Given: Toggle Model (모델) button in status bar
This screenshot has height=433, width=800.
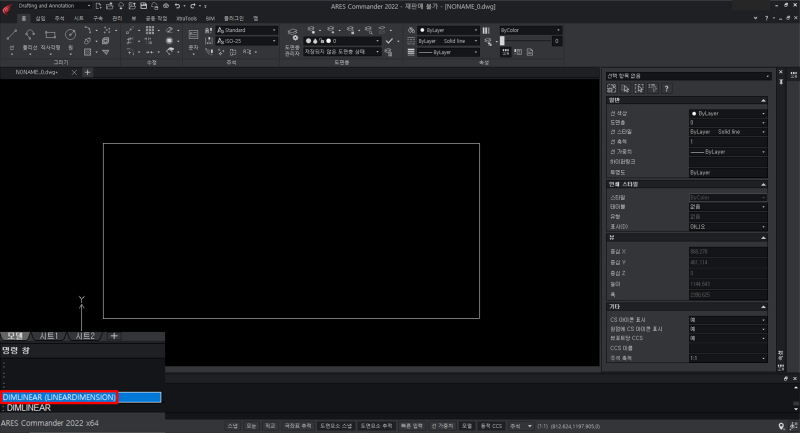Looking at the screenshot, I should pyautogui.click(x=467, y=426).
